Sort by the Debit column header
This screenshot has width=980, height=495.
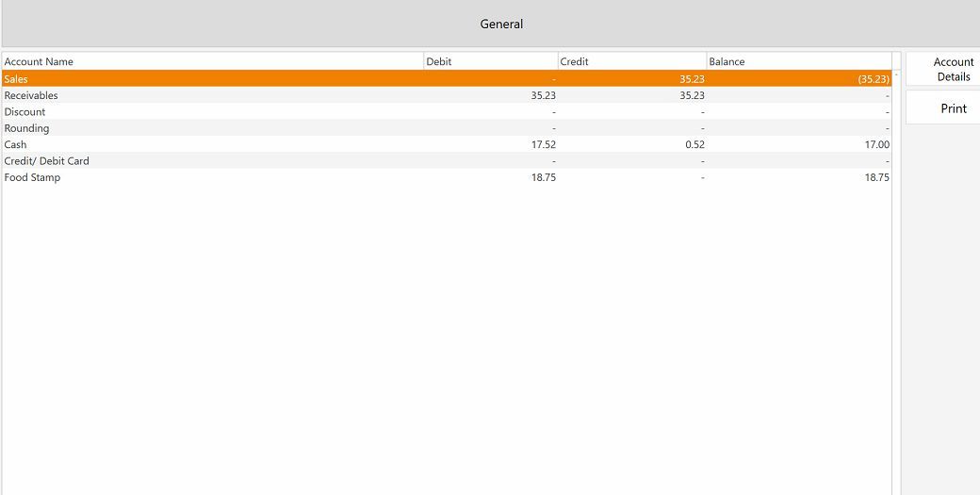491,61
